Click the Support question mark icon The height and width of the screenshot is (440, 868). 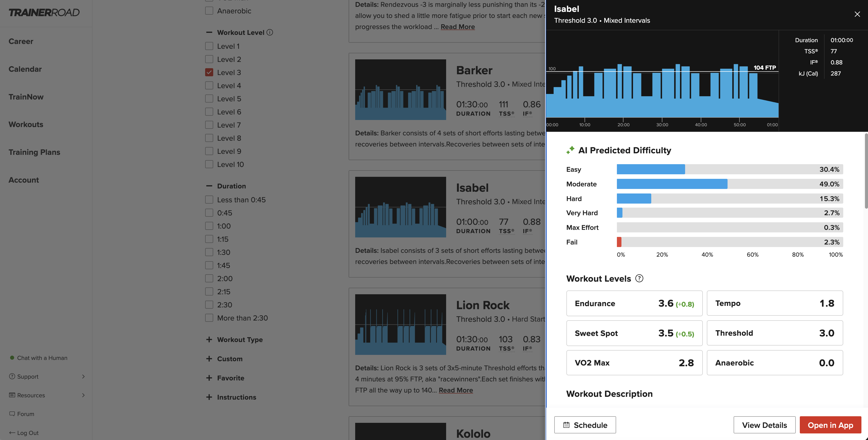tap(12, 376)
